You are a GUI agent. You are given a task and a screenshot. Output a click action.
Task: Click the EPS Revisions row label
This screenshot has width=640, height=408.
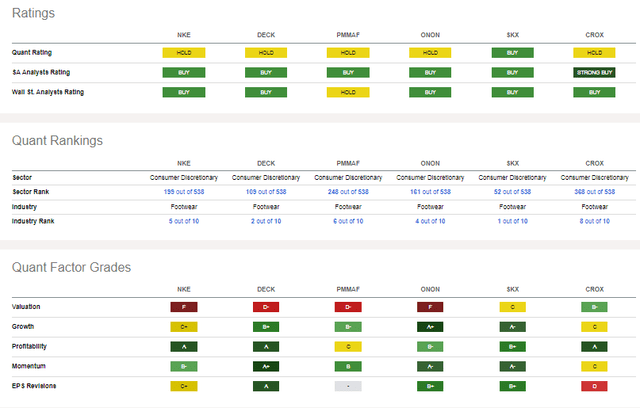click(x=34, y=386)
